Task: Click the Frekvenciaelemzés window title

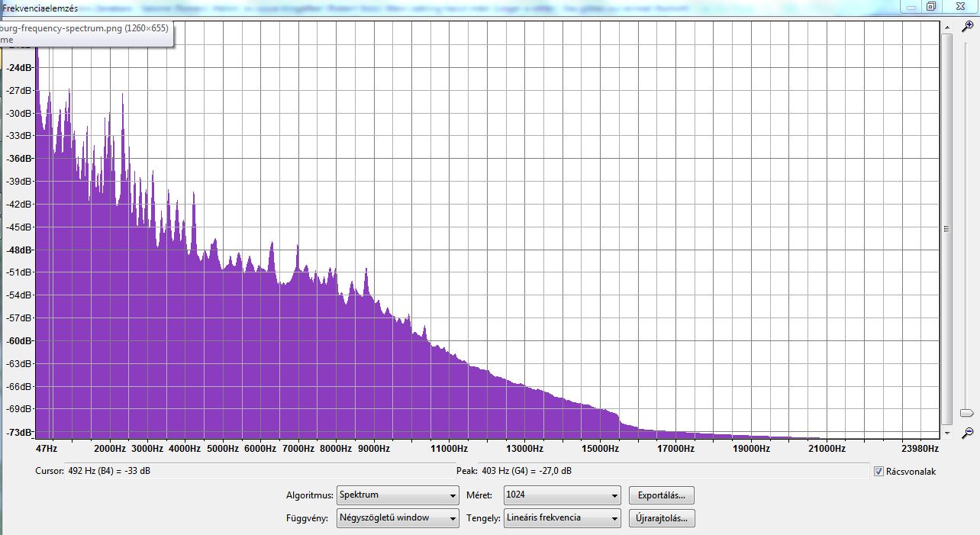Action: point(40,7)
